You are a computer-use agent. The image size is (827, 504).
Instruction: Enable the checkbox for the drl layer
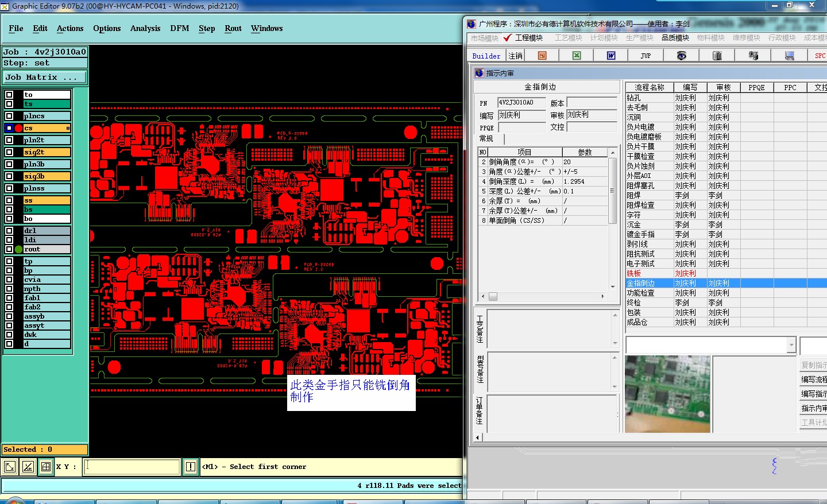pos(9,231)
